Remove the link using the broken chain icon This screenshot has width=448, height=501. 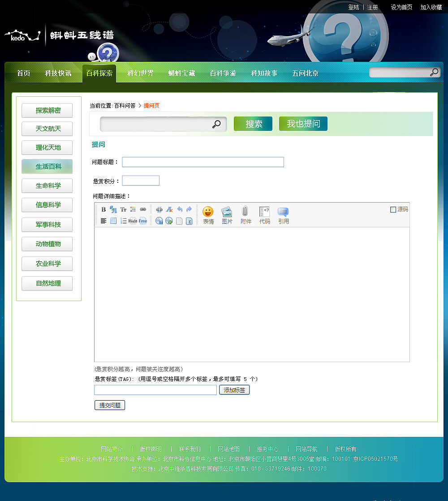(159, 210)
